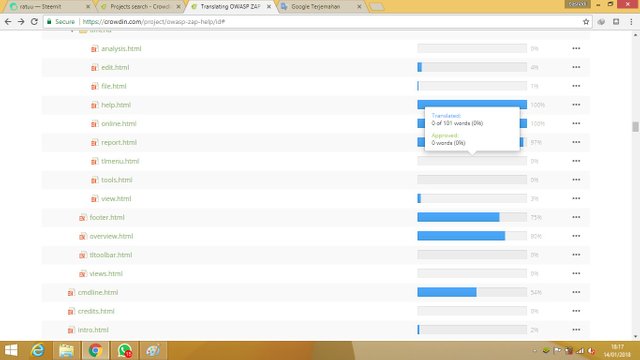Open the Chrome menu with three dots

pos(631,22)
